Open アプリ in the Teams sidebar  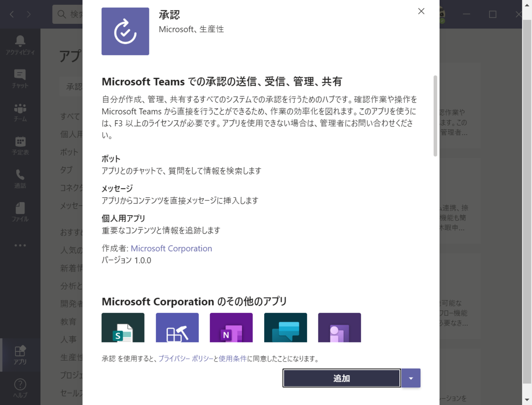(20, 355)
